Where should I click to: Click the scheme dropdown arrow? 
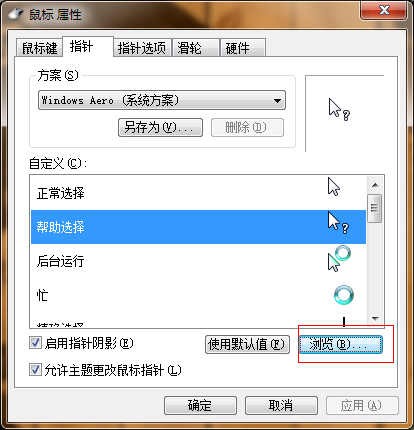(277, 100)
